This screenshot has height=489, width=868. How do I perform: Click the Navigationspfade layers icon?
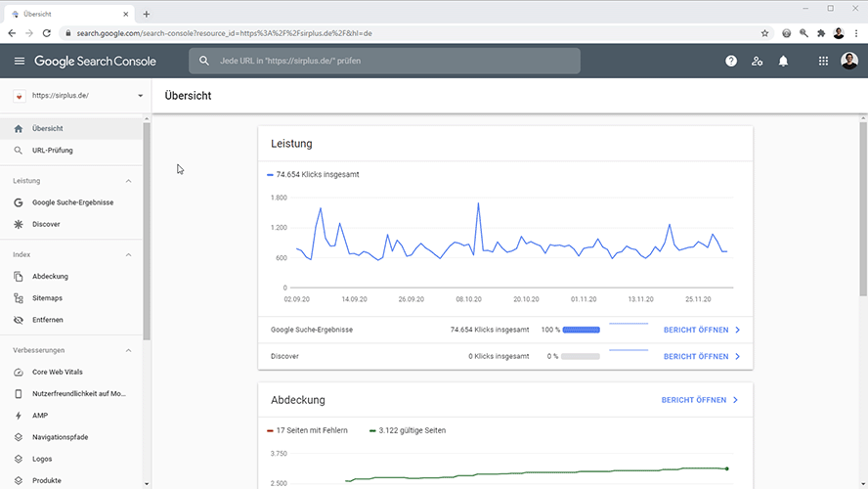click(19, 437)
